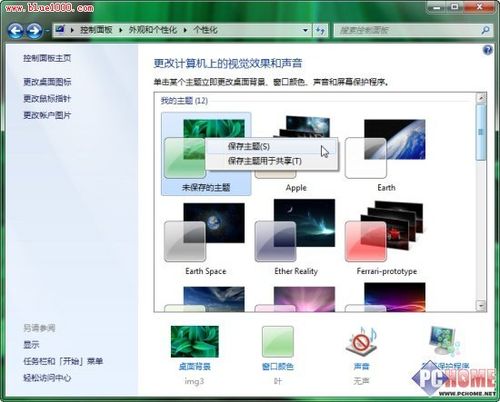Open 显示 link under 另请参阅

[x=31, y=344]
